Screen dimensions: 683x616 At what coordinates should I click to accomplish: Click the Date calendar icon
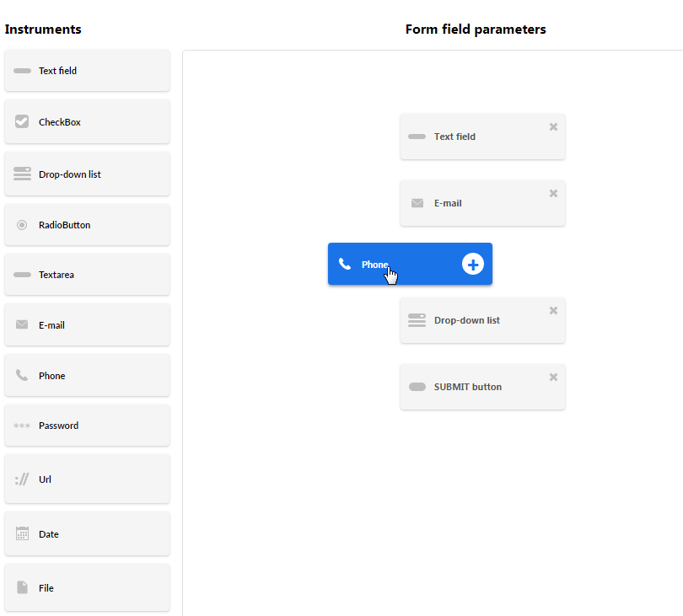coord(22,533)
